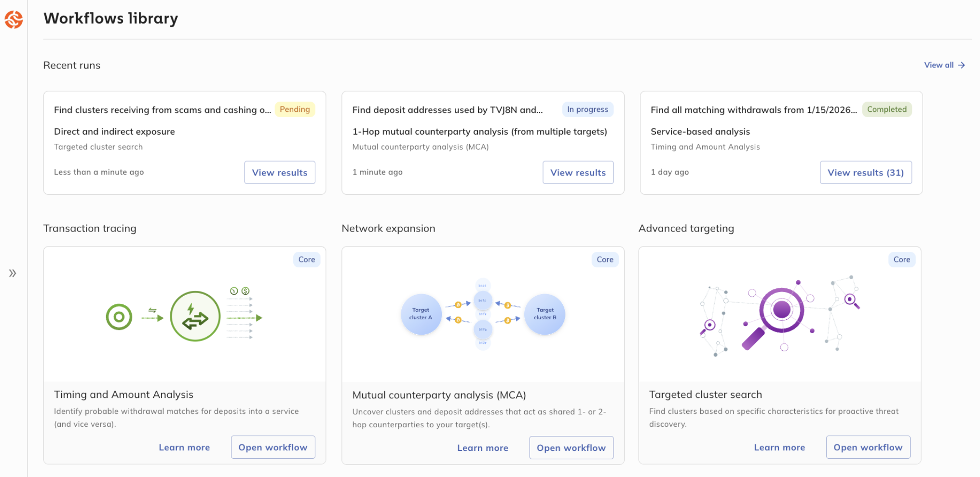Open the Mutual counterparty analysis workflow

coord(571,447)
